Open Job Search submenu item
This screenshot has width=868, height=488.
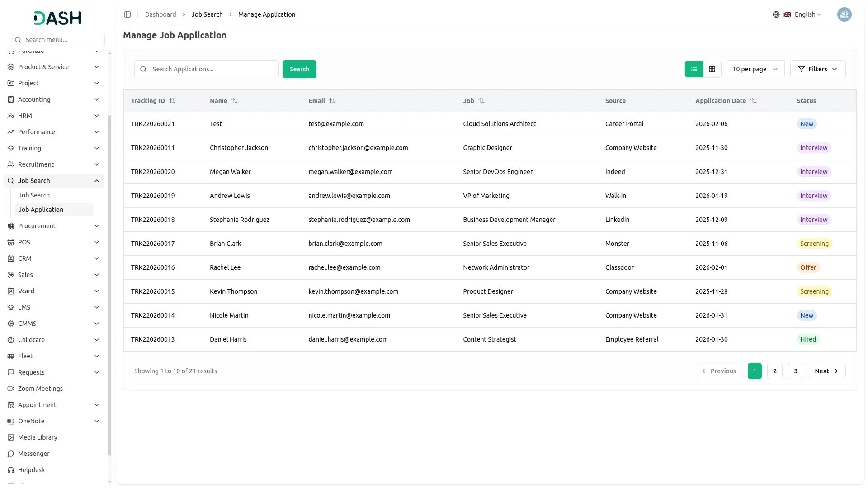point(34,195)
